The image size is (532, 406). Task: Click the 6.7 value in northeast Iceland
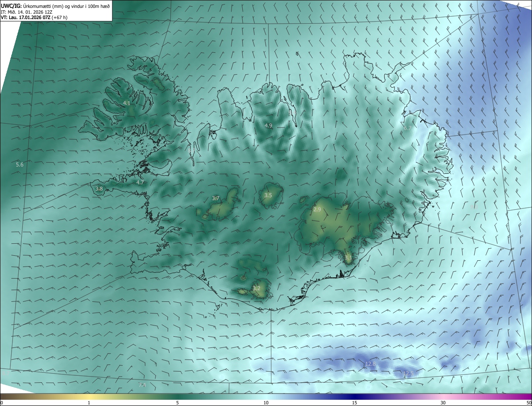408,128
